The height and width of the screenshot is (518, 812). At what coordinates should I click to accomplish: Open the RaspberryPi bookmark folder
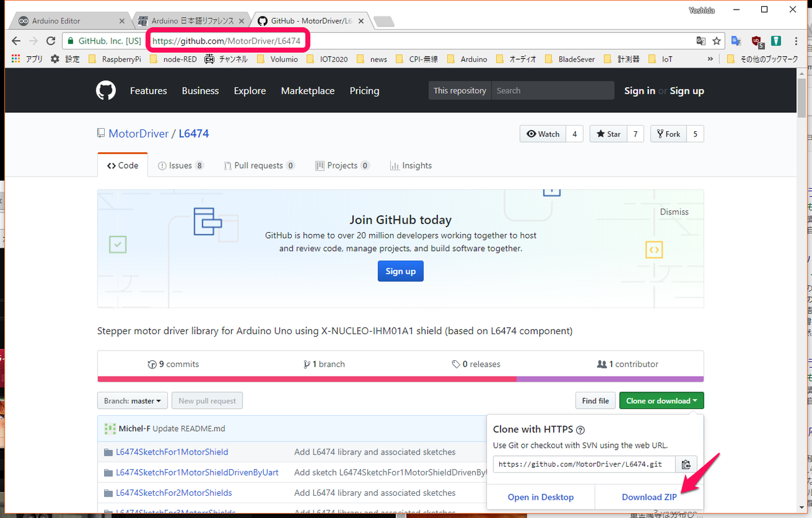pyautogui.click(x=114, y=59)
